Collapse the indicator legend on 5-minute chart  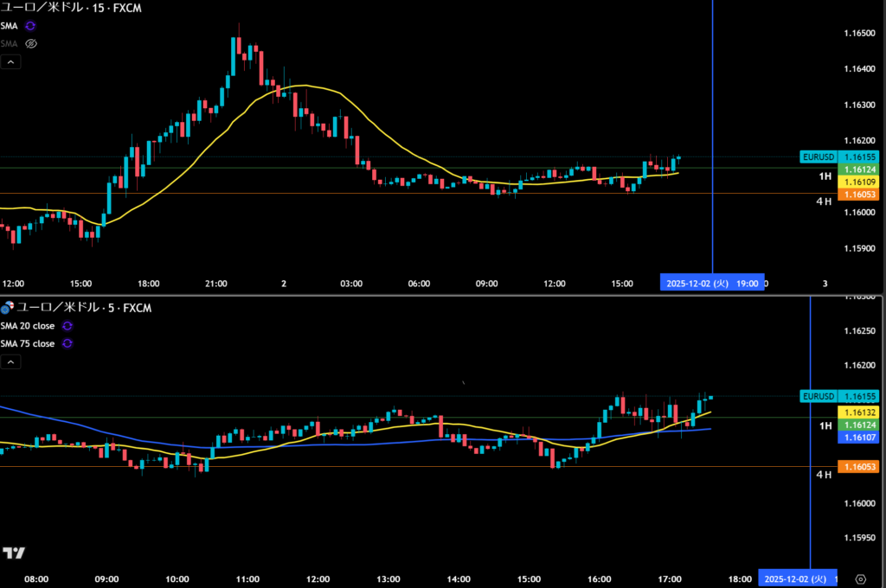pos(10,364)
